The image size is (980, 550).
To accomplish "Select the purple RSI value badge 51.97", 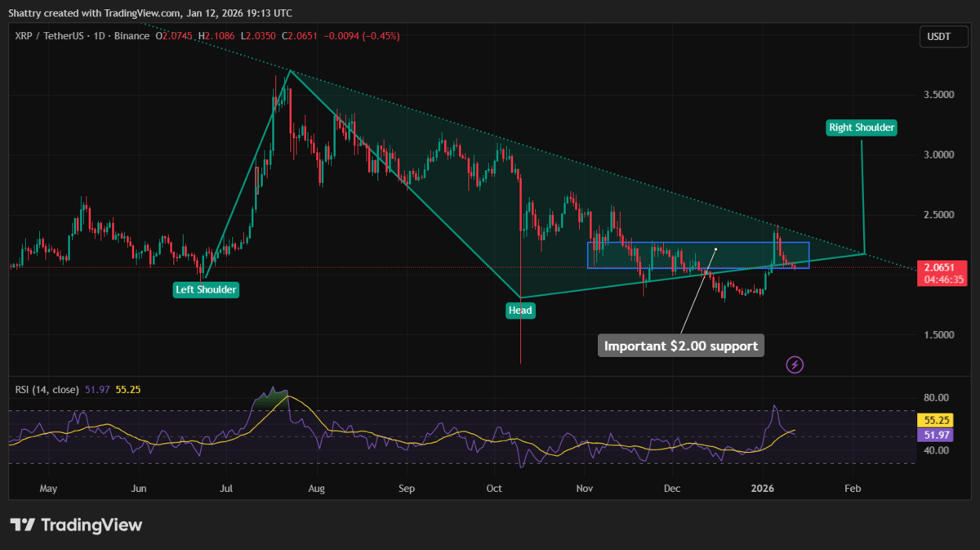I will coord(936,435).
